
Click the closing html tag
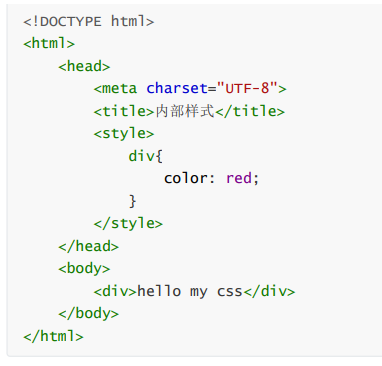click(53, 336)
